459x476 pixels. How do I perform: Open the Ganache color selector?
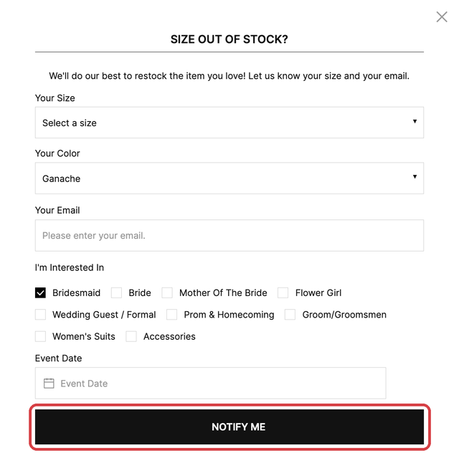tap(229, 178)
